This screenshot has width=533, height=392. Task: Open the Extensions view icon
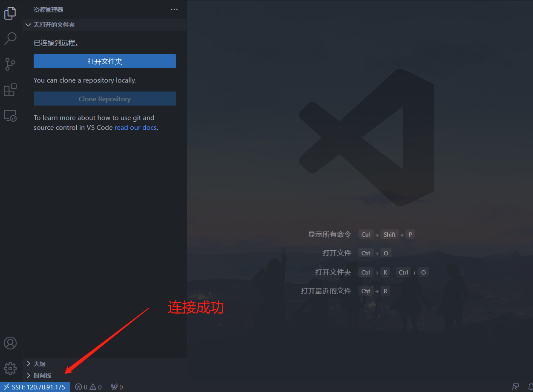point(10,90)
